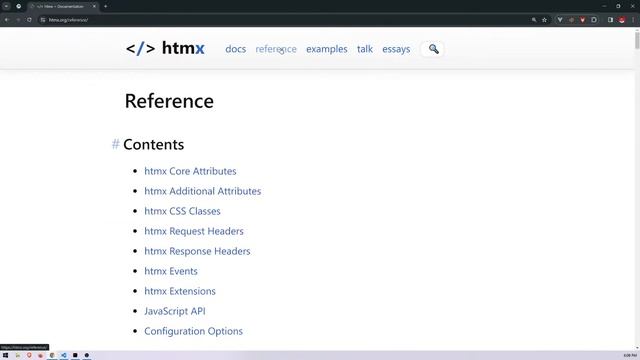Click the htmx logo
This screenshot has width=640, height=360.
click(165, 48)
